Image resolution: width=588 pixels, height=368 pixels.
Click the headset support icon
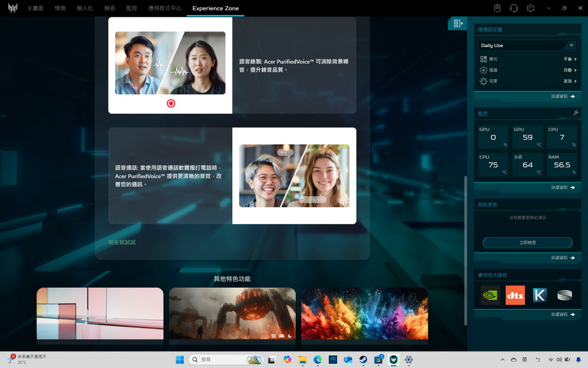tap(514, 8)
